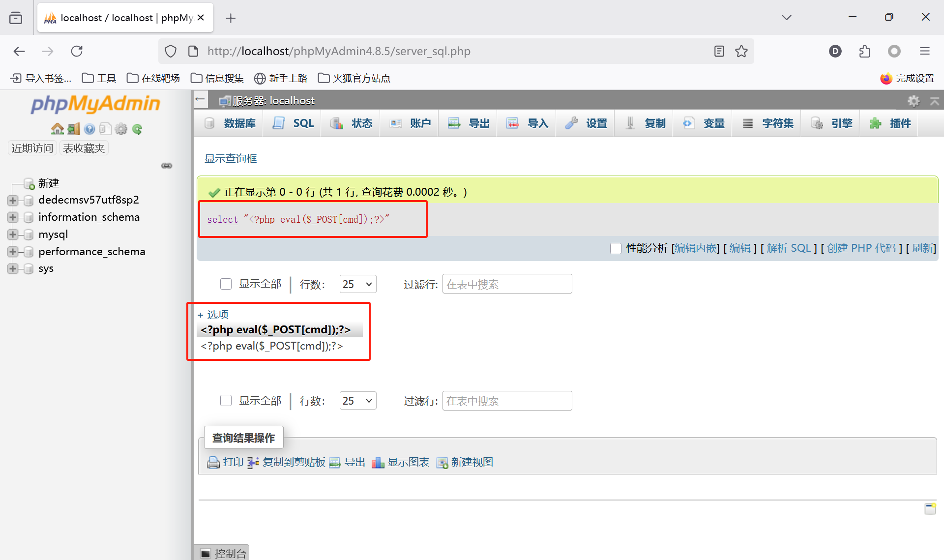Open 在线靶场 bookmark folder
The height and width of the screenshot is (560, 944).
pos(153,78)
